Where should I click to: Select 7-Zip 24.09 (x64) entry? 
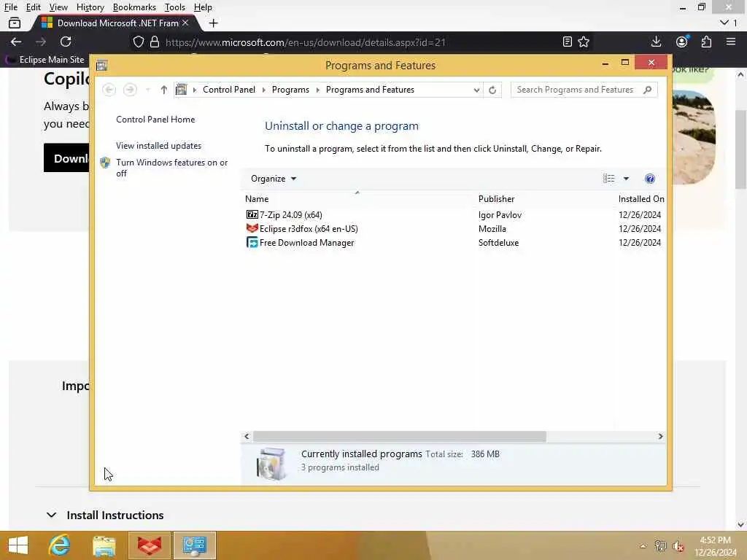[x=290, y=215]
